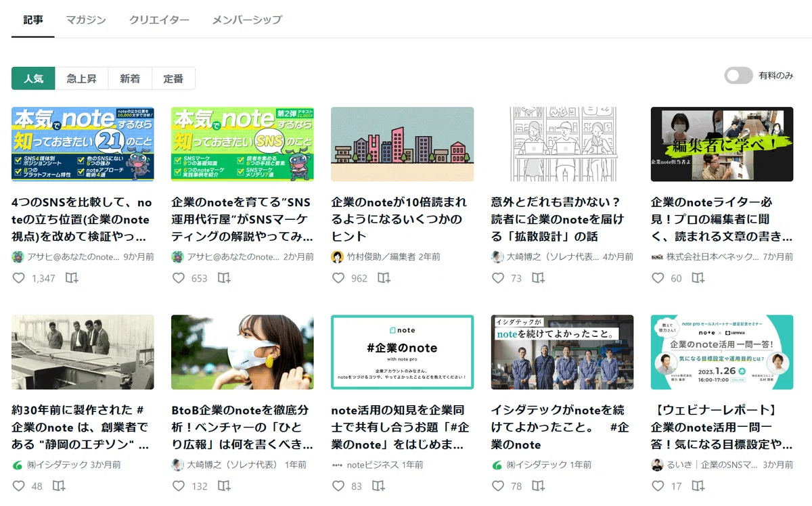The width and height of the screenshot is (812, 506).
Task: Like the ウェビナーレポート article
Action: coord(658,486)
